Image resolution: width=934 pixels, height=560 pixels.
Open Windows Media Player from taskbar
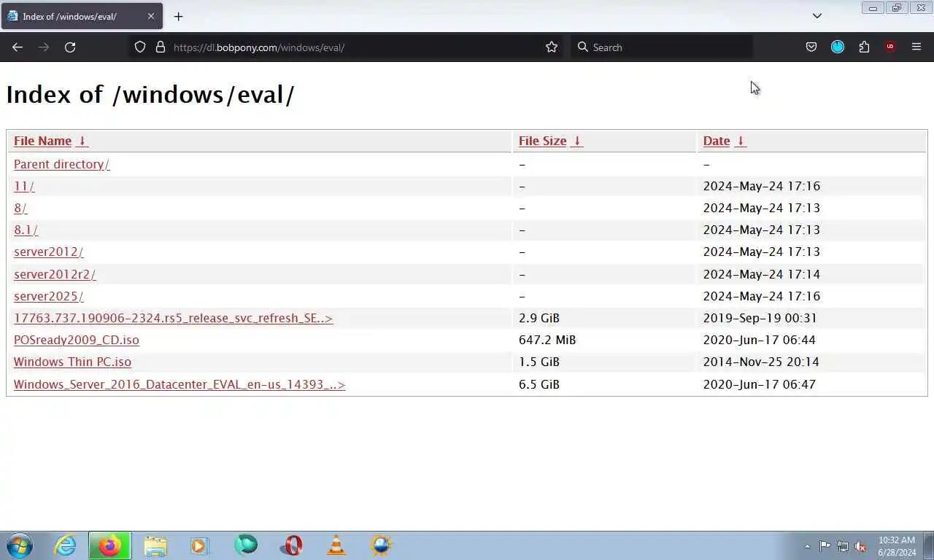click(x=199, y=545)
